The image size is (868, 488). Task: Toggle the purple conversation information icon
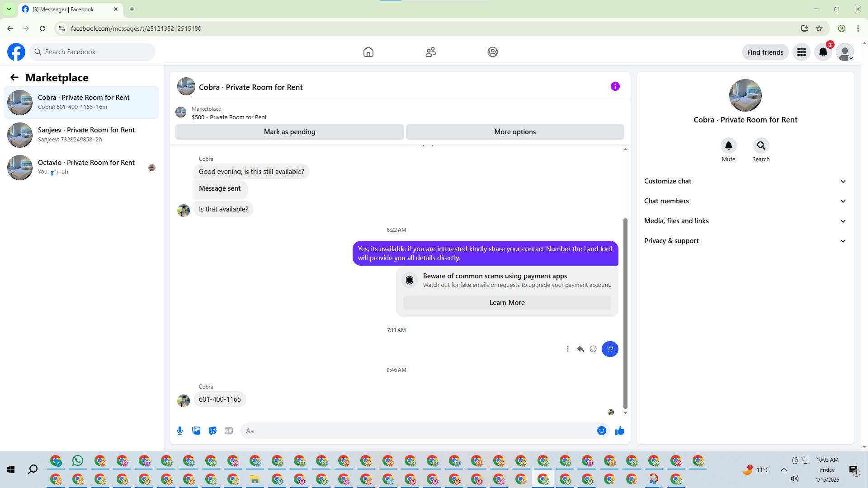[615, 86]
